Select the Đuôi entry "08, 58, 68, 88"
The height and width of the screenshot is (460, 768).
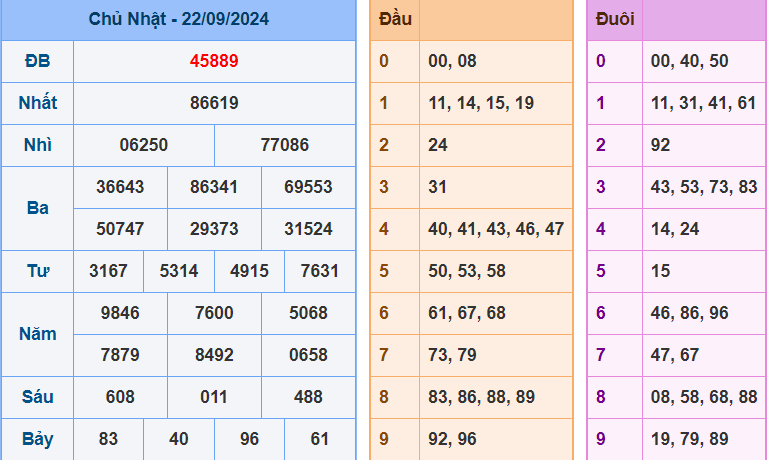click(704, 397)
